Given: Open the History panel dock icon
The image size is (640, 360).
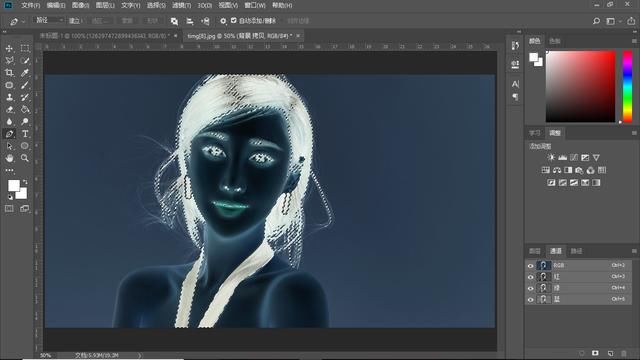Looking at the screenshot, I should coord(516,46).
